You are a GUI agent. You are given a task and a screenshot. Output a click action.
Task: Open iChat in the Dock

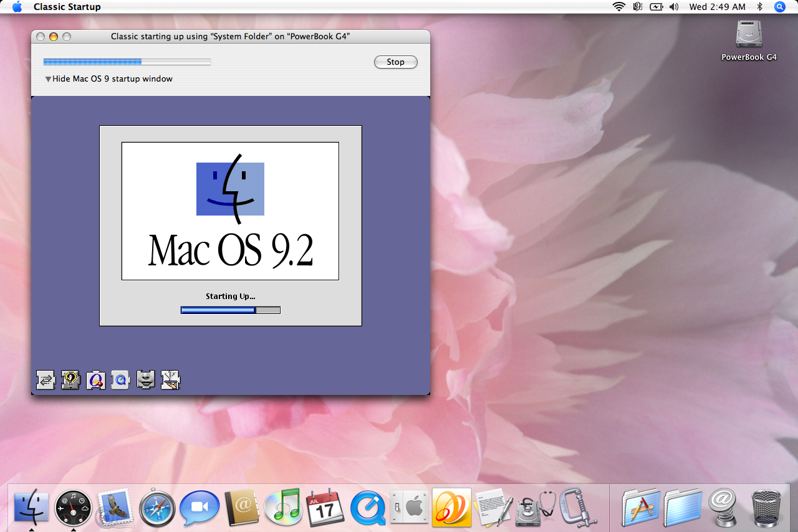(x=199, y=508)
